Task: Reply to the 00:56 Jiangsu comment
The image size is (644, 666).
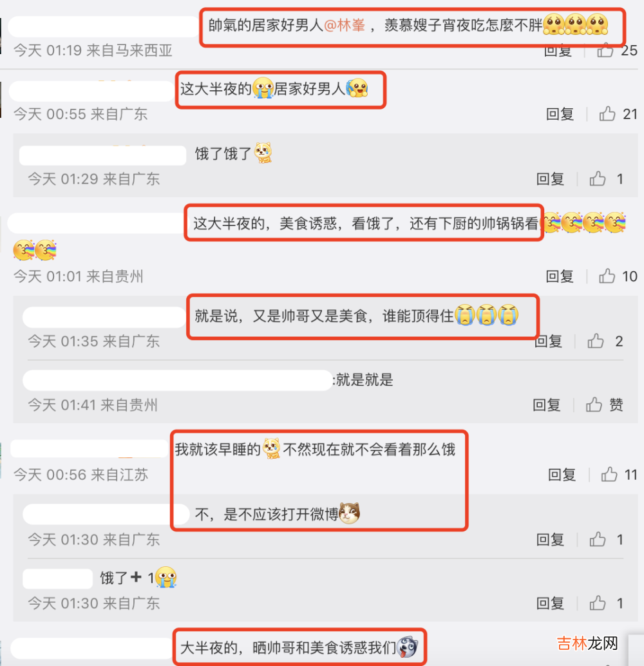Action: click(562, 475)
